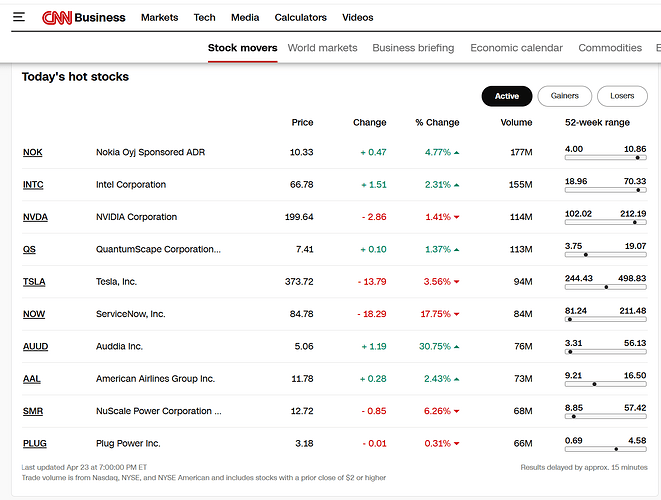This screenshot has width=661, height=500.
Task: Open the PLUG ticker link
Action: [x=35, y=444]
